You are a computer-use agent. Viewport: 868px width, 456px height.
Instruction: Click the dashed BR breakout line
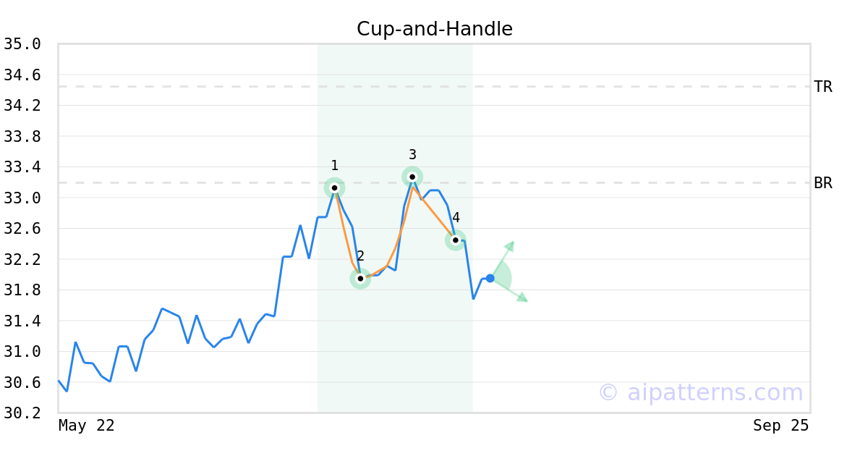434,183
